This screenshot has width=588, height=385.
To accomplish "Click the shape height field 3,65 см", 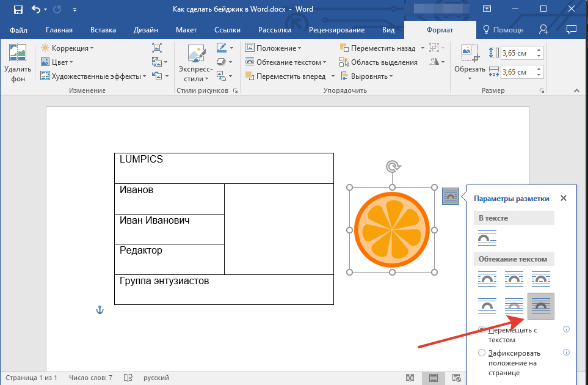I will 519,53.
